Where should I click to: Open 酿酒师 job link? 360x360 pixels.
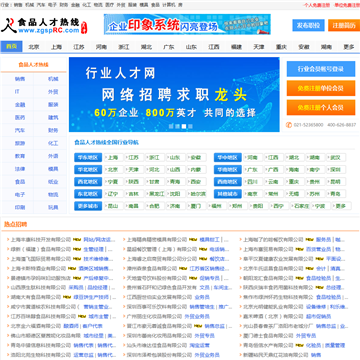71,326
